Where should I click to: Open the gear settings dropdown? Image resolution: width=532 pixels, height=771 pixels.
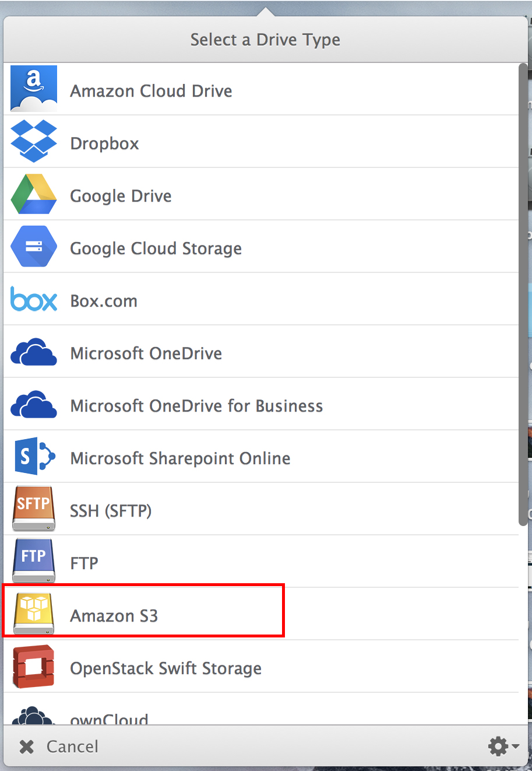[x=503, y=746]
